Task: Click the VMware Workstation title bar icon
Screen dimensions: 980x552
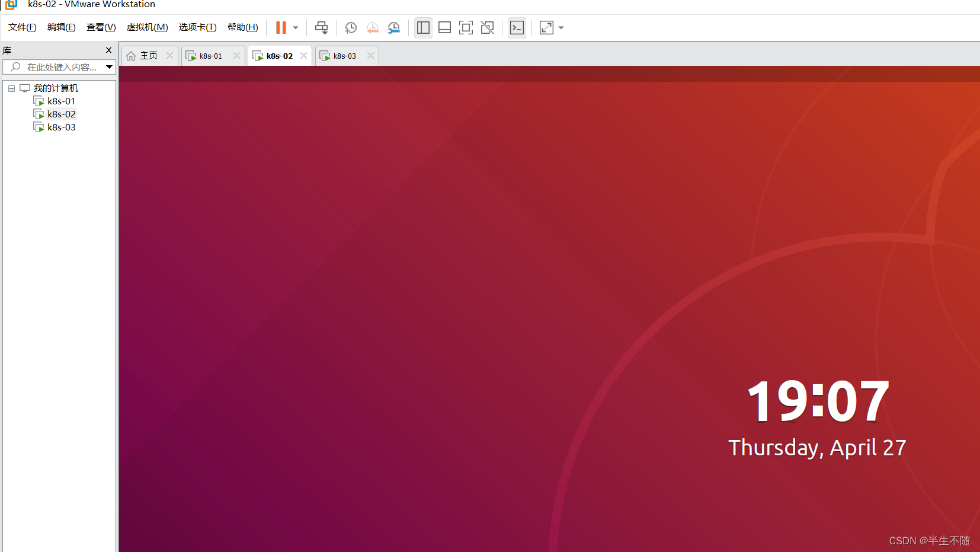Action: 11,5
